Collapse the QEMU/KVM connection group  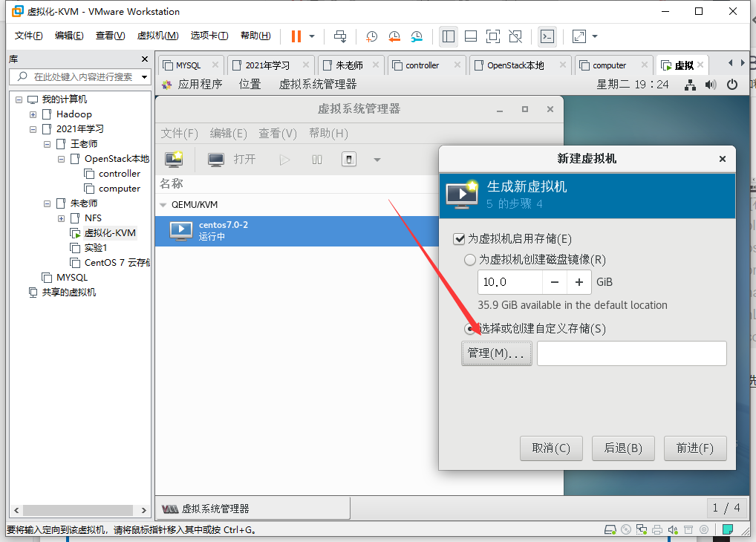pos(163,205)
